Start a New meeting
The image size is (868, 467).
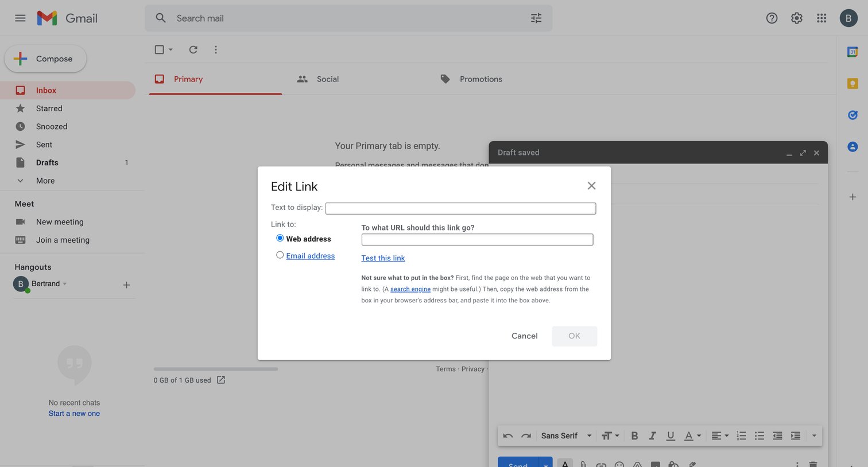(60, 222)
